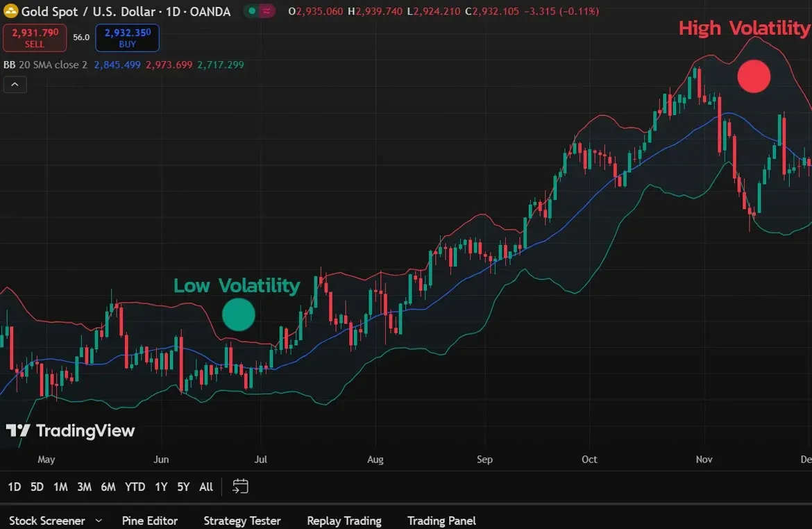The width and height of the screenshot is (812, 529).
Task: Select the 1D time range
Action: coord(15,487)
